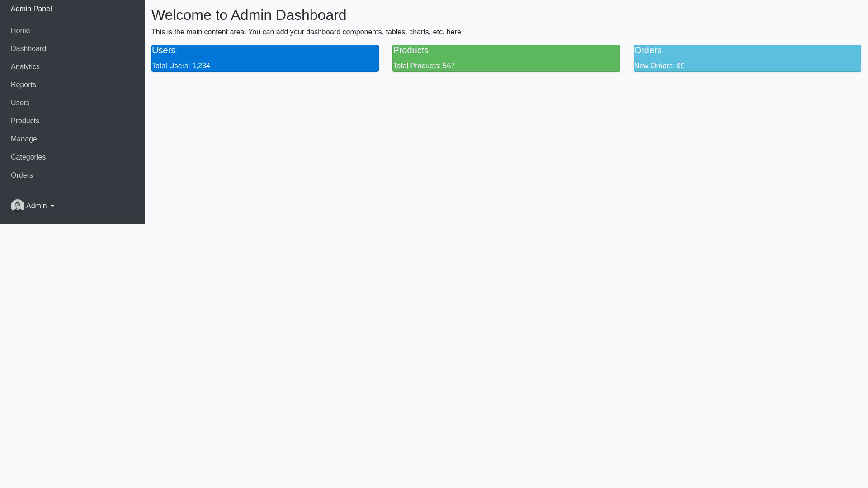Open the Home sidebar link

coord(20,31)
